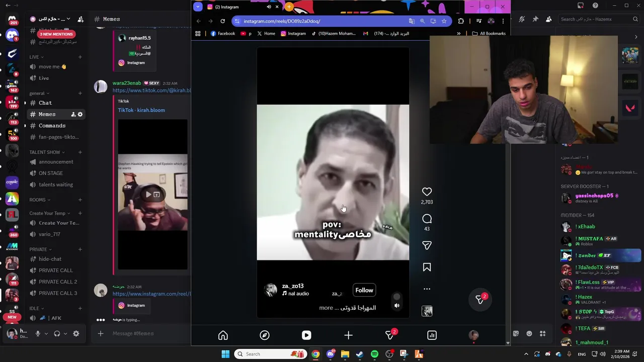The image size is (644, 362).
Task: Open Chrome tab search dropdown arrow
Action: (x=198, y=7)
